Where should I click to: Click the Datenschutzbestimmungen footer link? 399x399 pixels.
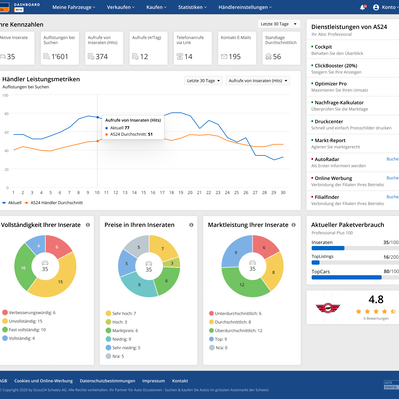pos(107,381)
